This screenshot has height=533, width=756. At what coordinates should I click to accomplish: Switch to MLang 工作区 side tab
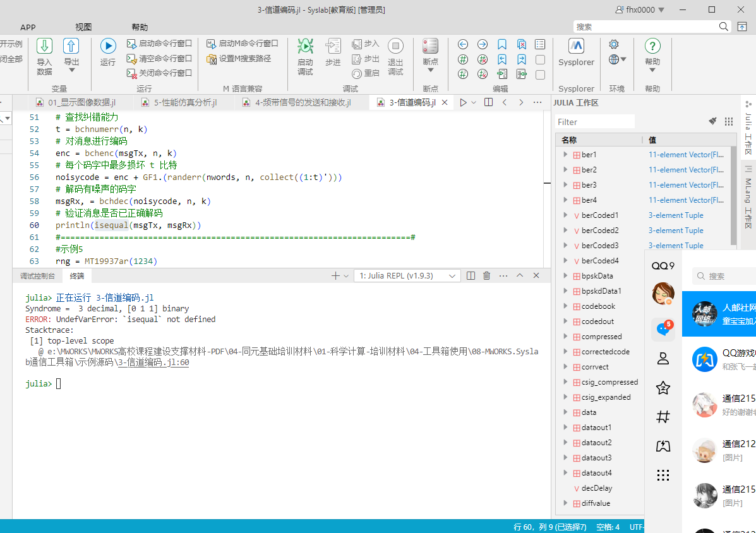[x=748, y=198]
